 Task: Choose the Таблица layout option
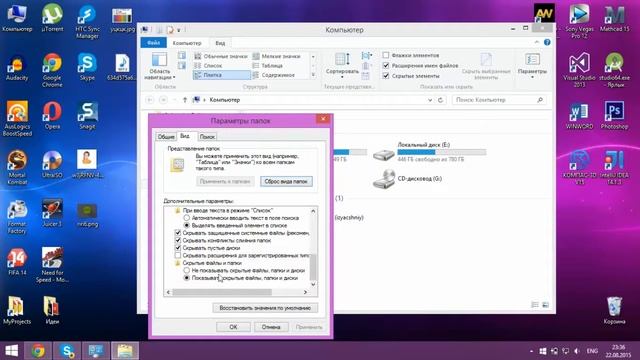pyautogui.click(x=267, y=65)
